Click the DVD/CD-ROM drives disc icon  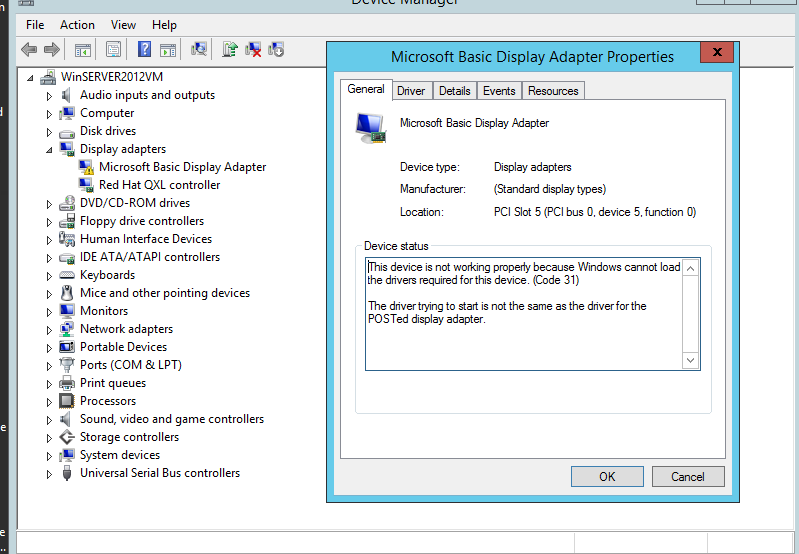[67, 203]
